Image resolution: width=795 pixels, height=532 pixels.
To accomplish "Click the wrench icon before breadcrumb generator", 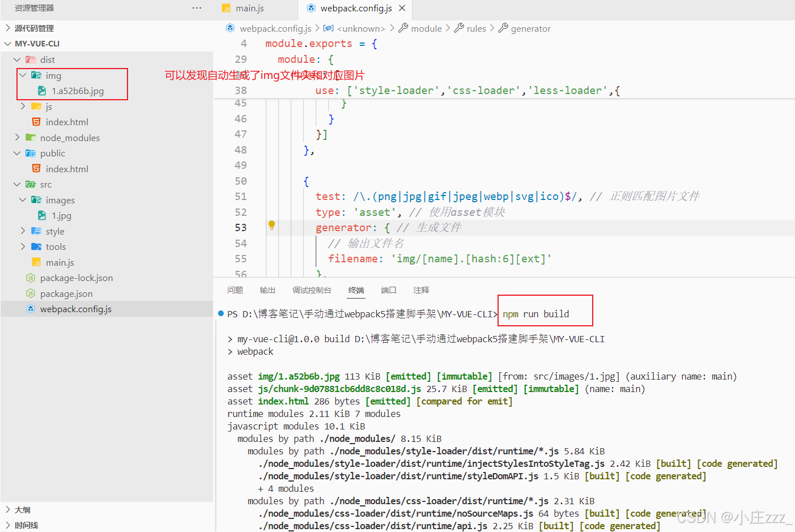I will pos(503,28).
